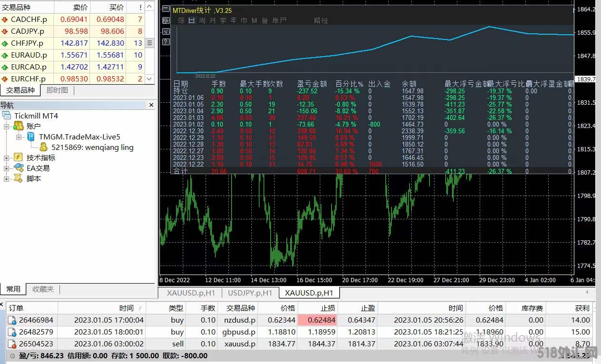Expand the EA交易 tree node
Screen dimensions: 601x364
7,168
